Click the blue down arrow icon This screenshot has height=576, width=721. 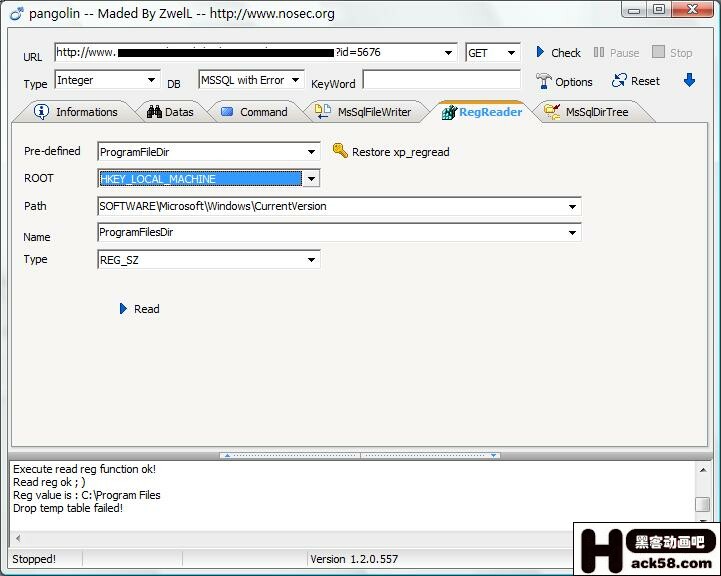click(x=689, y=80)
